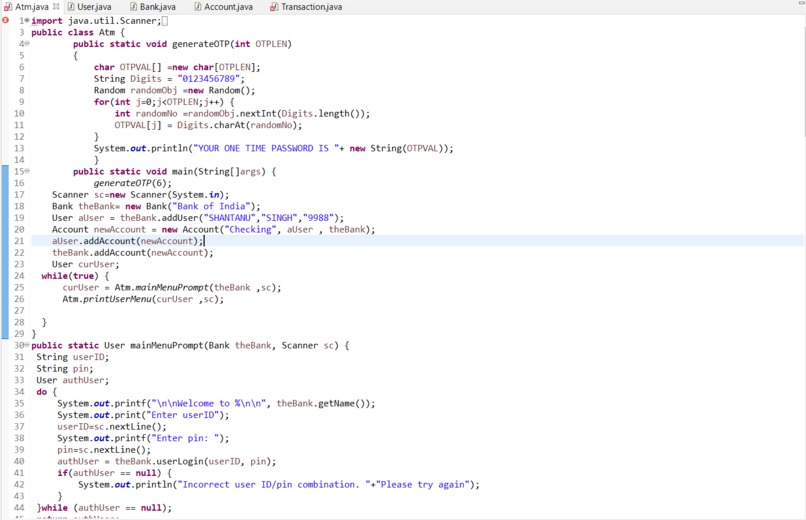
Task: Click 'if(authUser == null) {' on line 41
Action: click(x=115, y=473)
